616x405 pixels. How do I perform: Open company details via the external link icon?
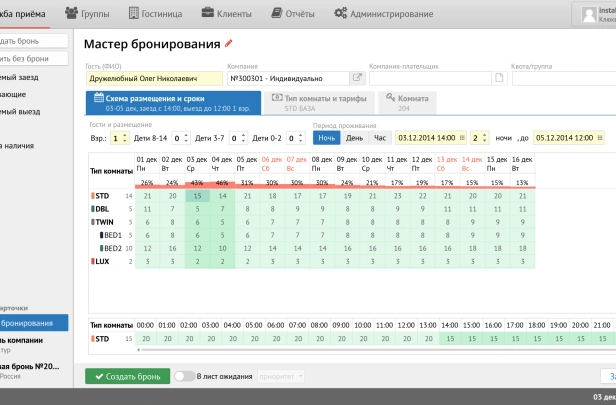pyautogui.click(x=357, y=77)
